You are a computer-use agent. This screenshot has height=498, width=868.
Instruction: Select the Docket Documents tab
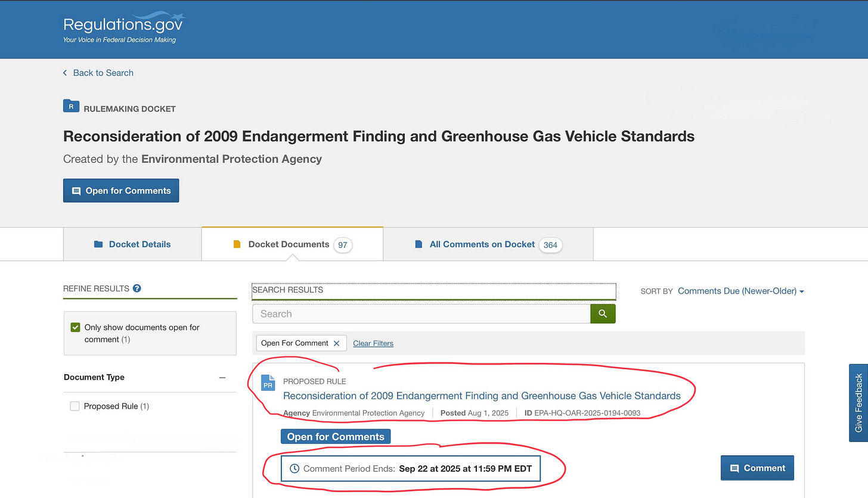tap(292, 244)
